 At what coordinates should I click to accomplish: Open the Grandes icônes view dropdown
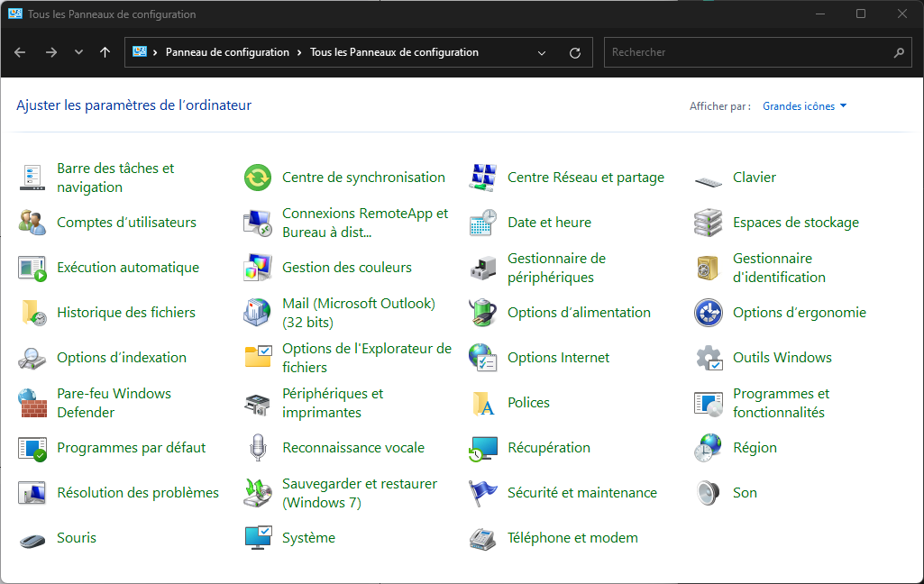click(x=804, y=106)
